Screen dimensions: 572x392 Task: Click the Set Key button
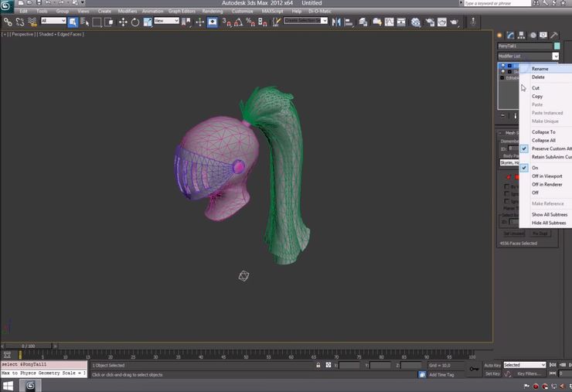(x=492, y=373)
